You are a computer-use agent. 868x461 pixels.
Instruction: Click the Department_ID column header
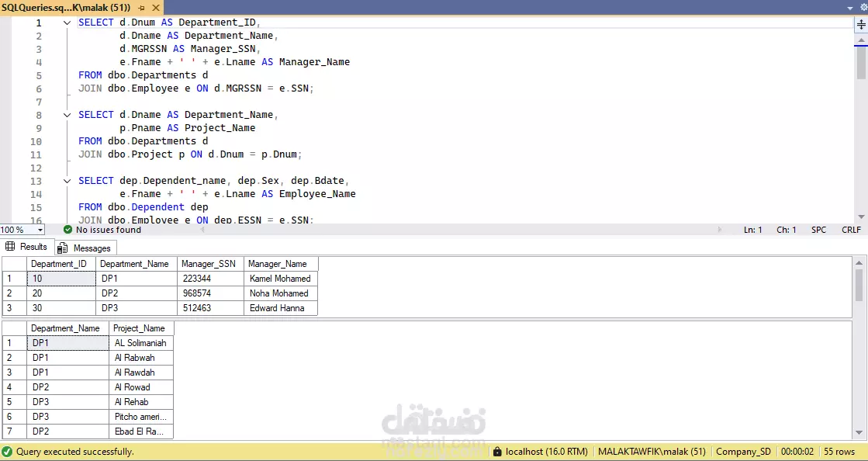coord(61,264)
